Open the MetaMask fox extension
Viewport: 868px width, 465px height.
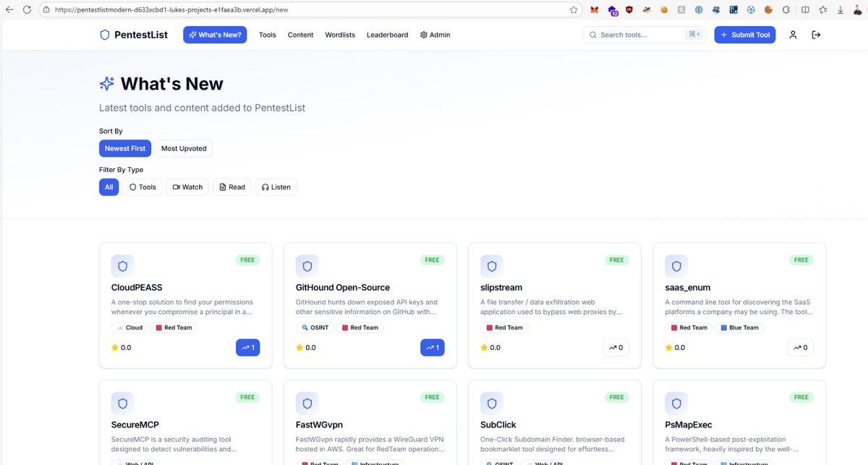[595, 10]
